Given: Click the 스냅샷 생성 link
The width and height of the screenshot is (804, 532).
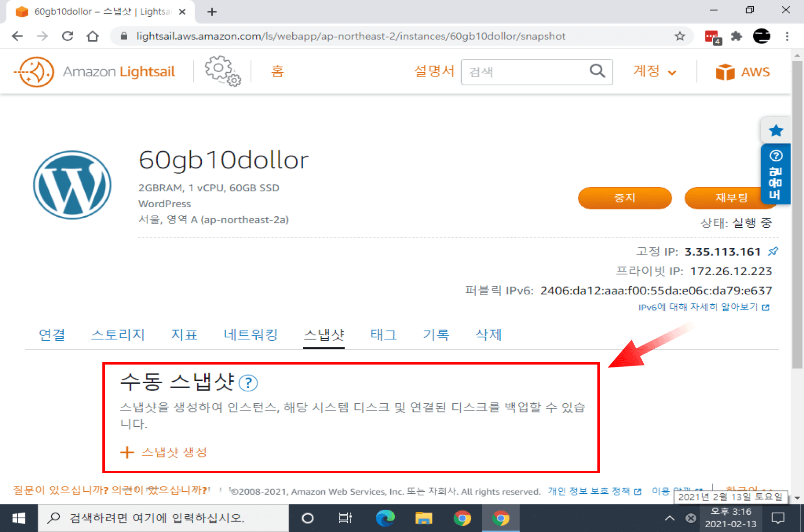Looking at the screenshot, I should tap(174, 452).
